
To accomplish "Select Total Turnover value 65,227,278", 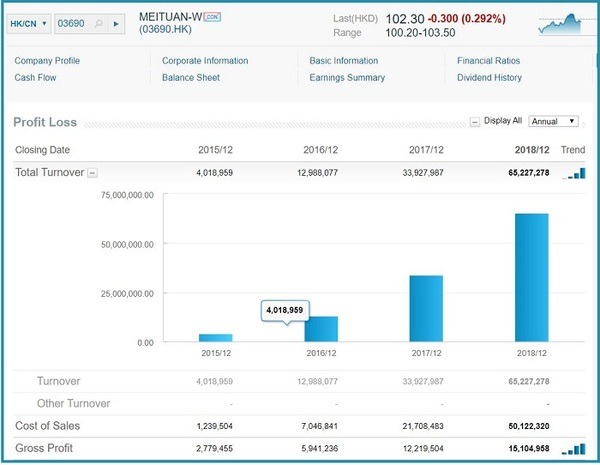I will click(x=529, y=173).
